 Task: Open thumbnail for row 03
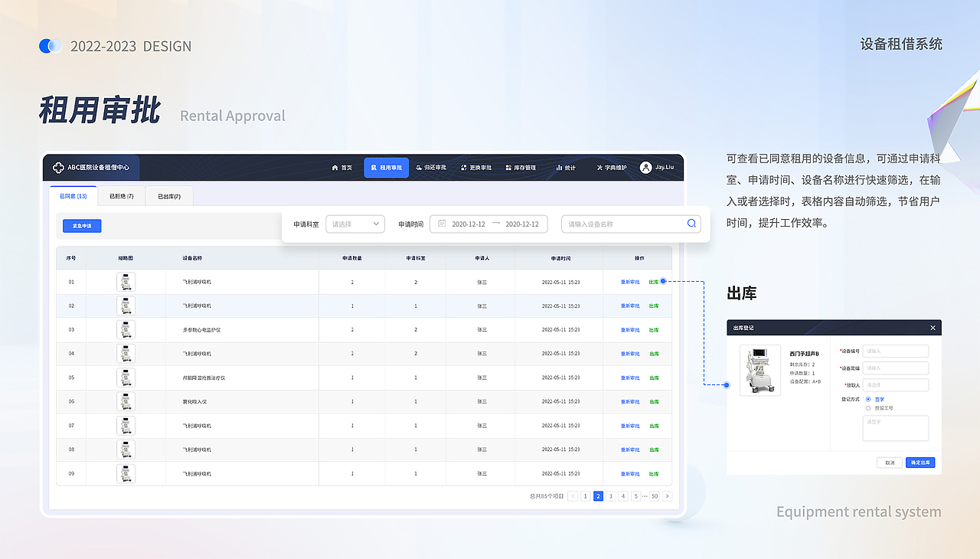coord(126,330)
